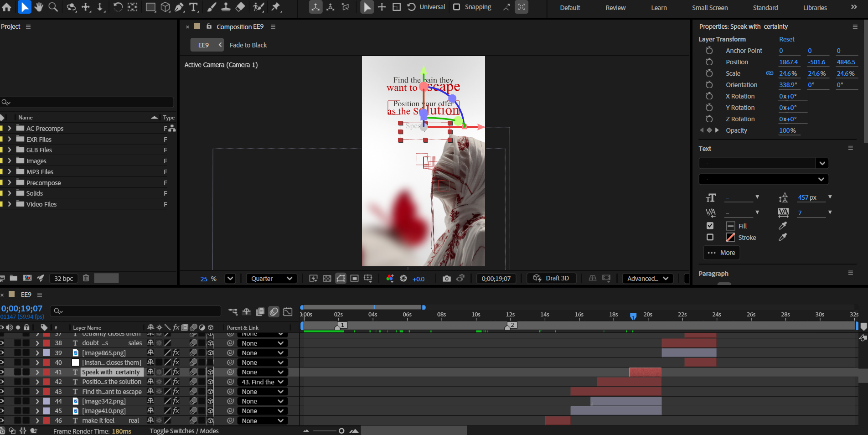This screenshot has width=868, height=435.
Task: Open the Quarter resolution dropdown
Action: (271, 279)
